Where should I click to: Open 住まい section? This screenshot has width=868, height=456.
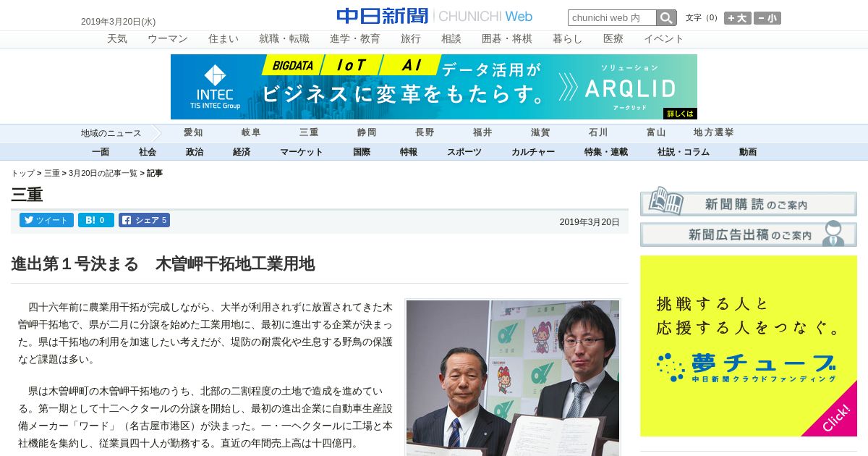click(x=224, y=39)
